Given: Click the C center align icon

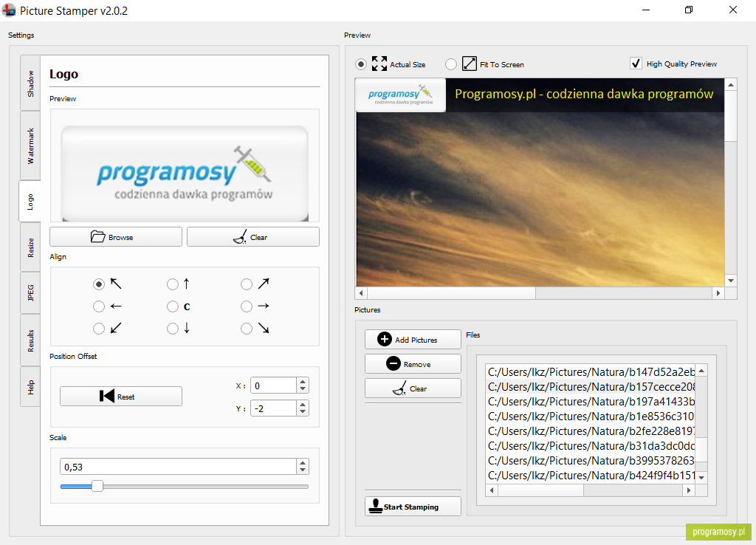Looking at the screenshot, I should [x=187, y=306].
